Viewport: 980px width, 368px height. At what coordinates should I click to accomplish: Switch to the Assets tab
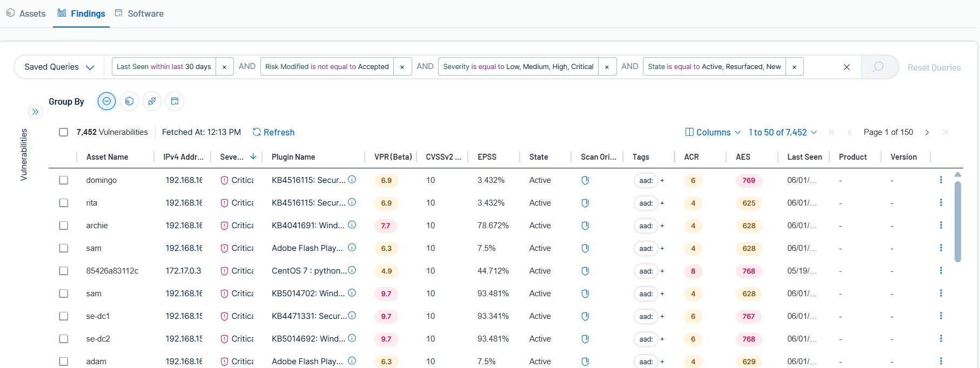tap(26, 13)
